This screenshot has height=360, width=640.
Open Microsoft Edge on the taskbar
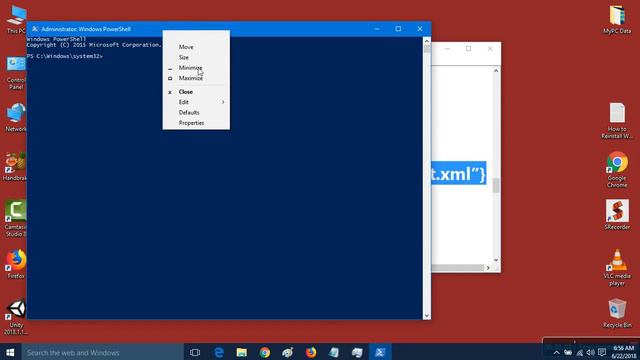(219, 352)
